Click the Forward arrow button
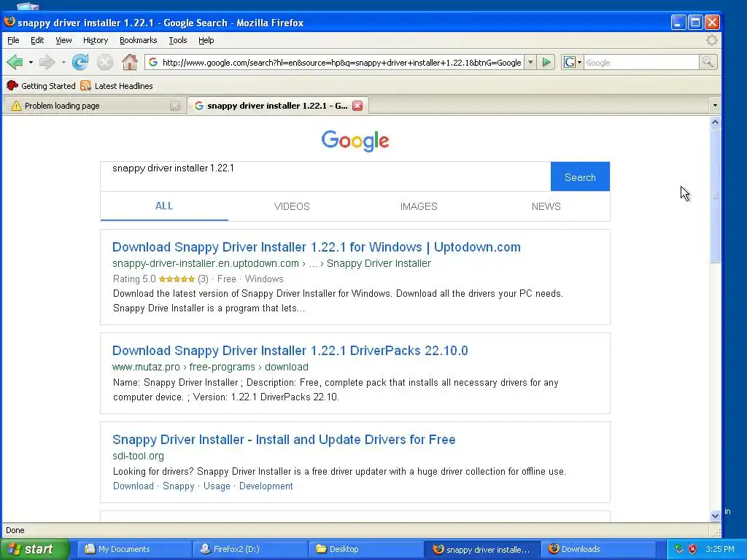 point(47,62)
